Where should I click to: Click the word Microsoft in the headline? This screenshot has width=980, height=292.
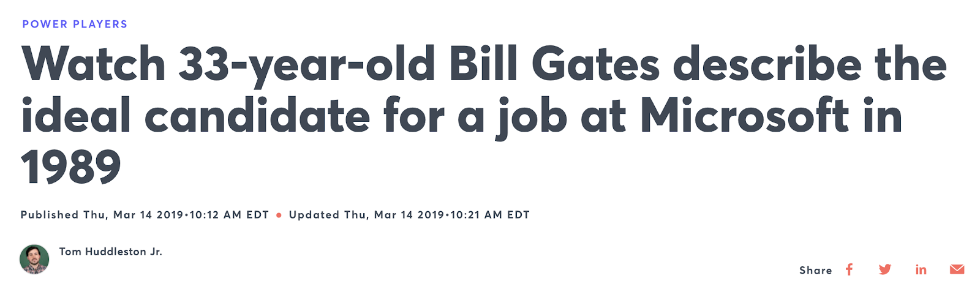click(744, 115)
